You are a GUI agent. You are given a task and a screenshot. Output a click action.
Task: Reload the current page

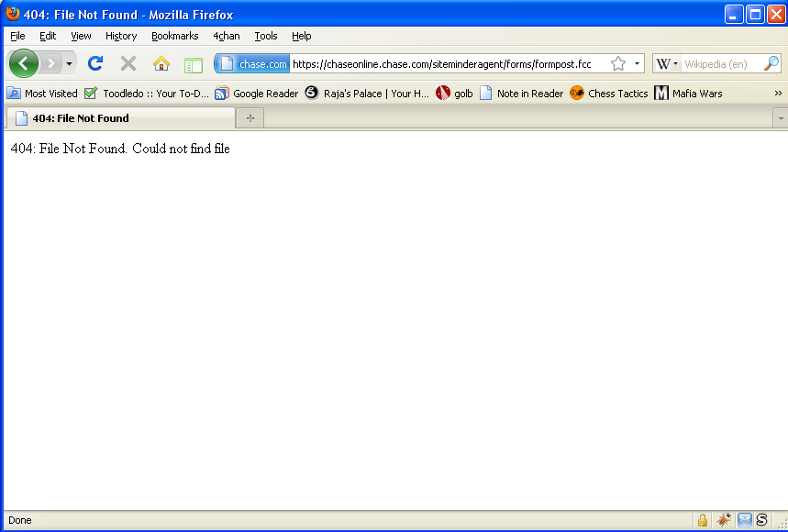94,63
